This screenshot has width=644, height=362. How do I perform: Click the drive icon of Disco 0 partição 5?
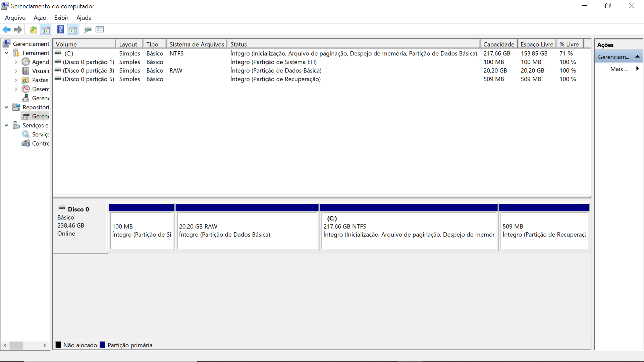[58, 79]
